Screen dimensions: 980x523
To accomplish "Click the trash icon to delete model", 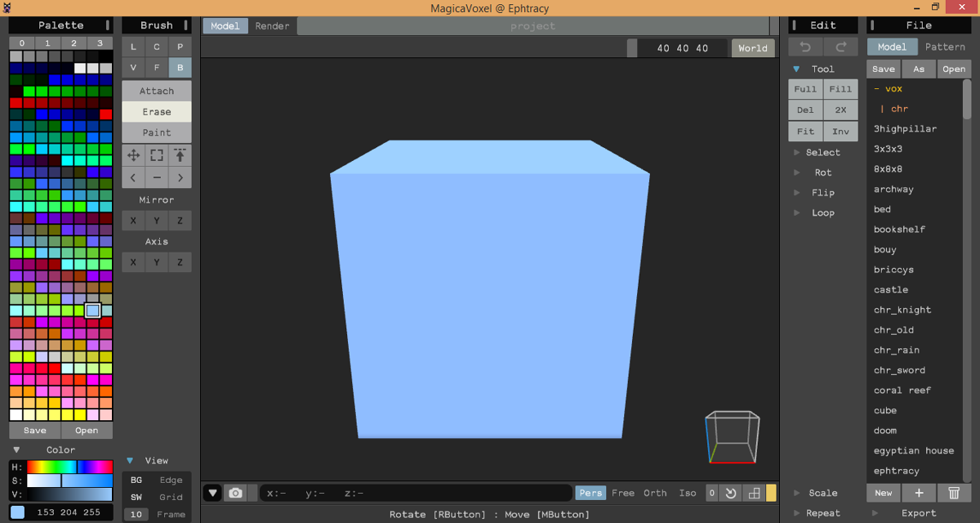I will tap(953, 493).
